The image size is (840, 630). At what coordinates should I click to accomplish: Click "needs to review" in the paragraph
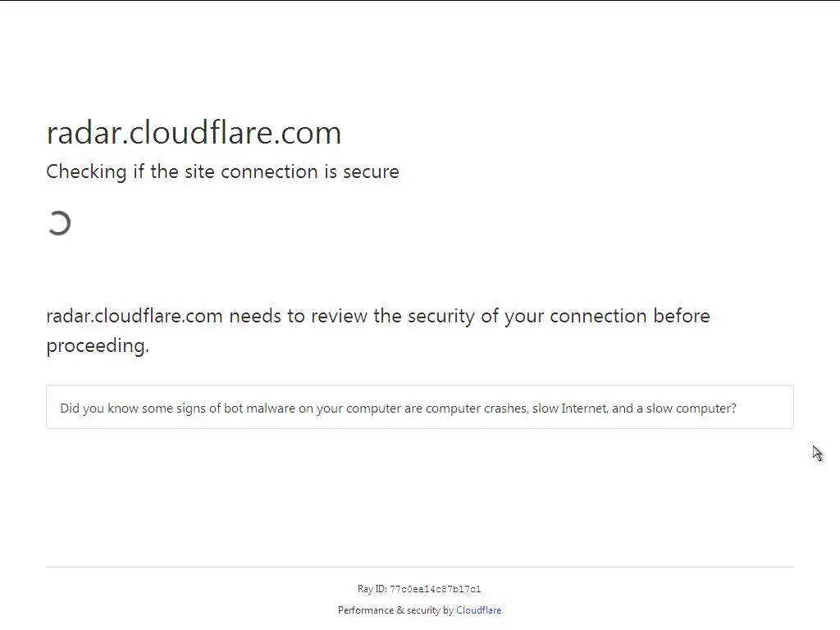(299, 316)
